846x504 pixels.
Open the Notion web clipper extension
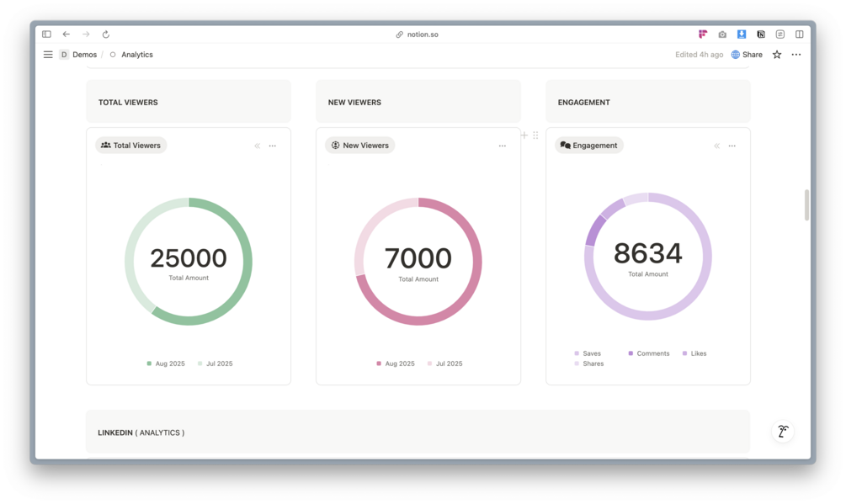coord(761,34)
